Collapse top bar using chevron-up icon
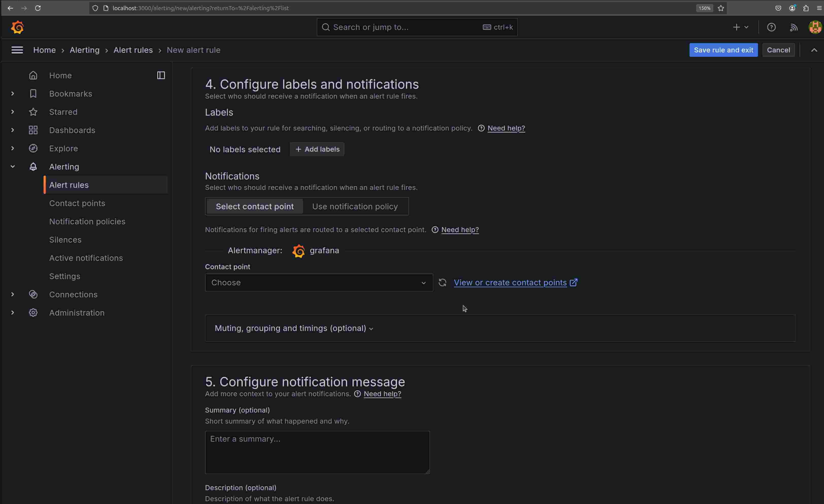This screenshot has height=504, width=824. tap(814, 50)
